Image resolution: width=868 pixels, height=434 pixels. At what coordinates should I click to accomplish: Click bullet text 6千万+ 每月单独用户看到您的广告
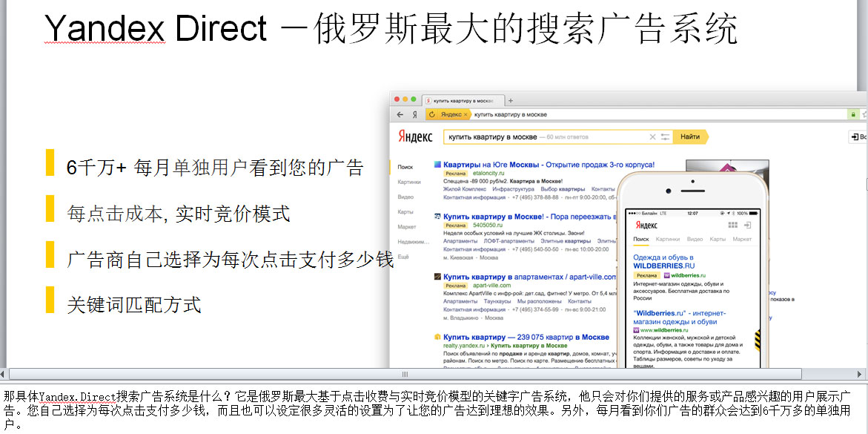(x=215, y=167)
